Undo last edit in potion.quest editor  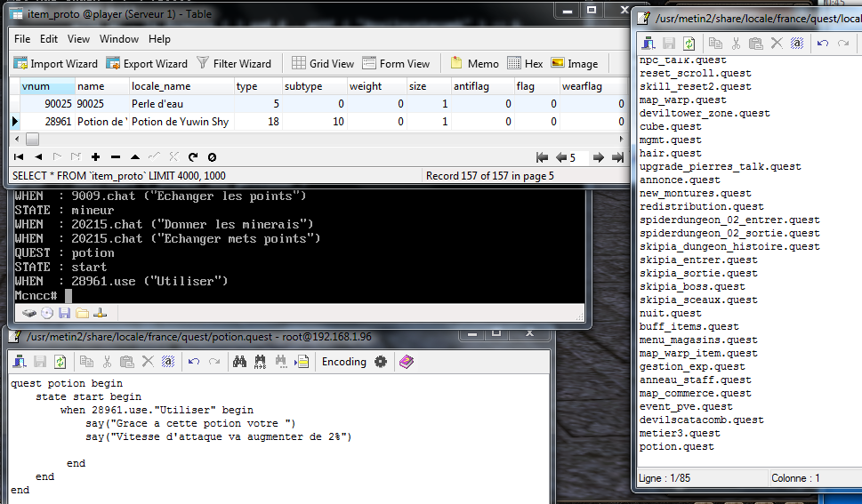pos(194,362)
